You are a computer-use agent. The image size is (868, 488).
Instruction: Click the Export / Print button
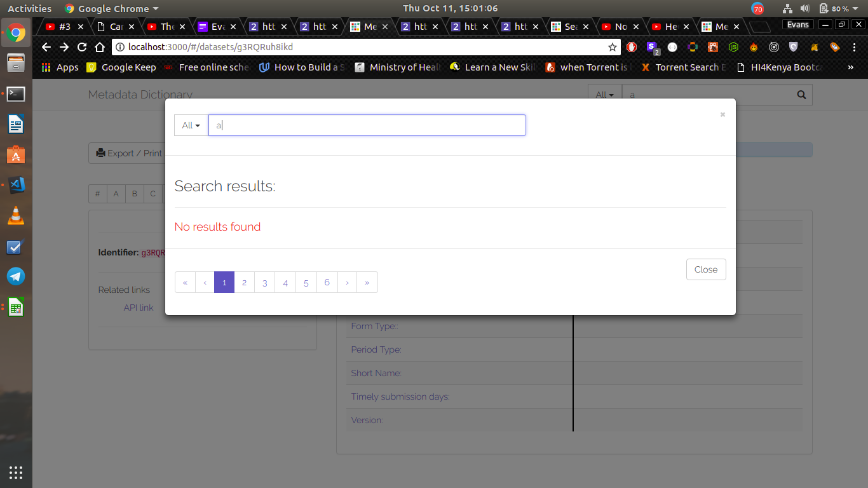(x=127, y=153)
